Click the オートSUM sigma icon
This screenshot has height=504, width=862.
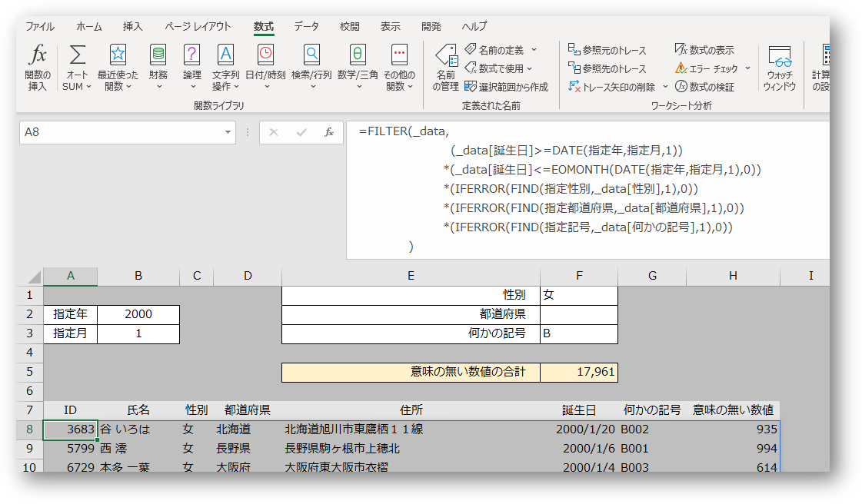point(77,55)
